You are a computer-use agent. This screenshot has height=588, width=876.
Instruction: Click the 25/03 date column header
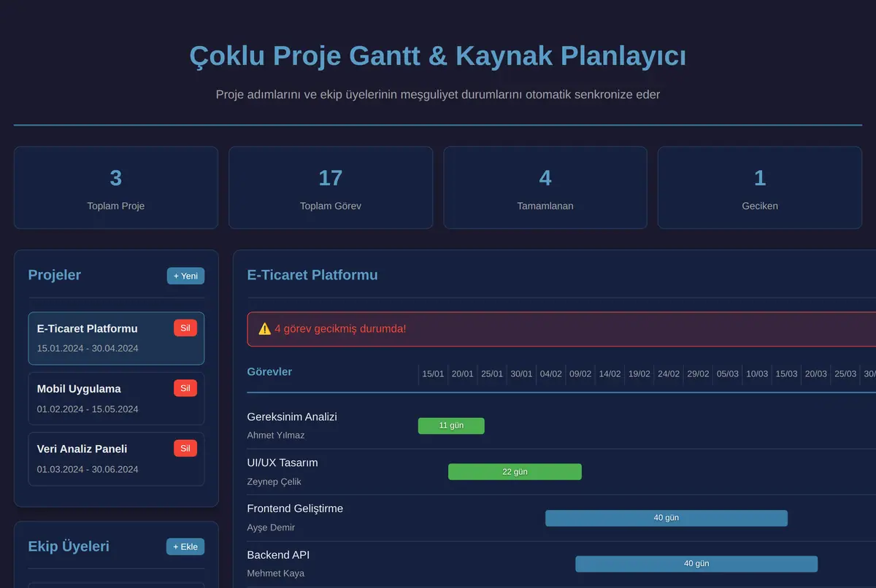point(845,374)
